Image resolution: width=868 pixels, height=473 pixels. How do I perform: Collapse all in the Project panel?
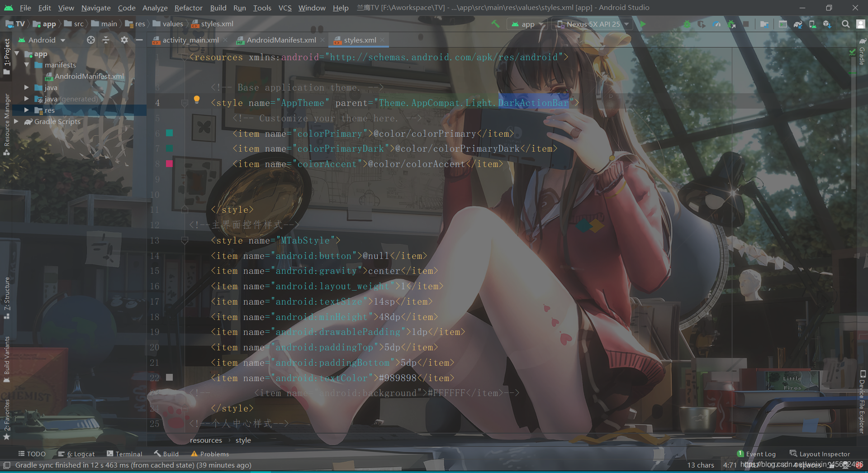click(106, 40)
